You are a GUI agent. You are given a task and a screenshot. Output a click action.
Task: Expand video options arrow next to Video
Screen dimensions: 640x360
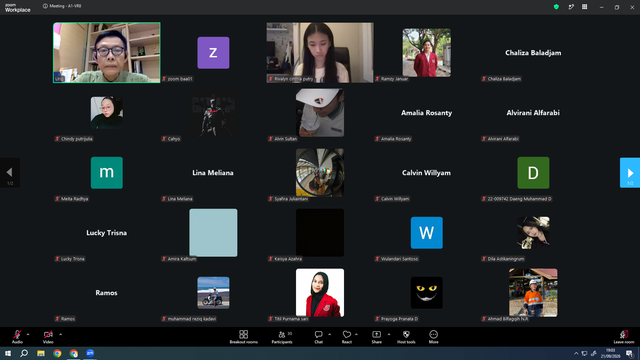pos(60,334)
